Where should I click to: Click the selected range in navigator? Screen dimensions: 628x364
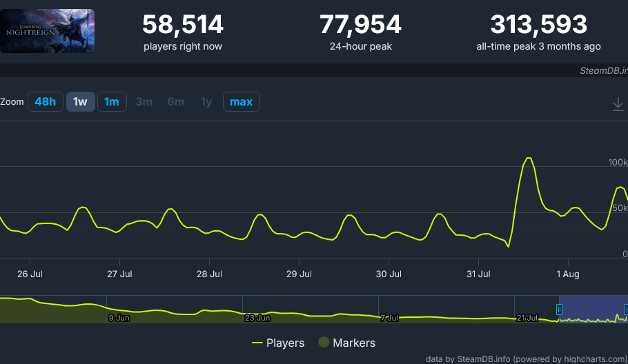click(x=593, y=310)
